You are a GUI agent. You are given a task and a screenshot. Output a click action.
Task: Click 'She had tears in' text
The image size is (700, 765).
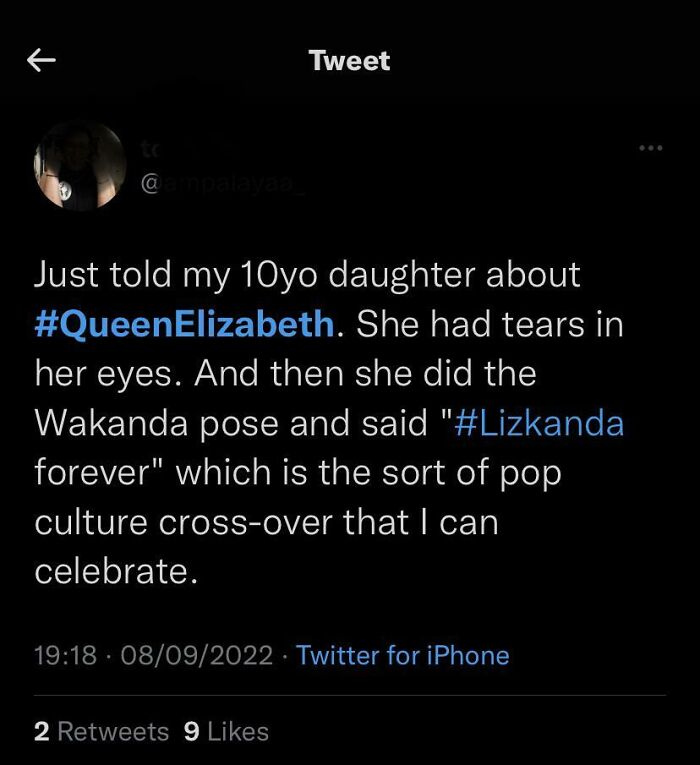(489, 324)
